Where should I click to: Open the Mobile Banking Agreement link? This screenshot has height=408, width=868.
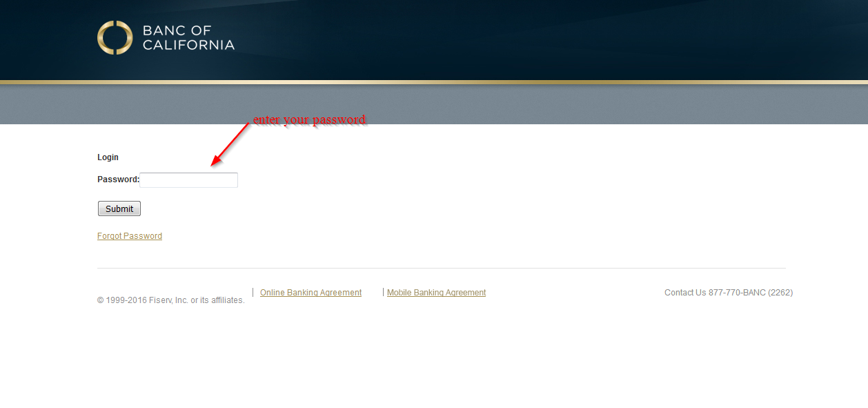point(436,293)
